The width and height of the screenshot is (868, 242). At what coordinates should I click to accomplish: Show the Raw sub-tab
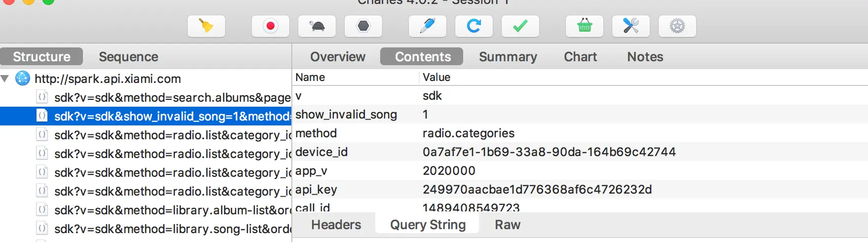[508, 225]
